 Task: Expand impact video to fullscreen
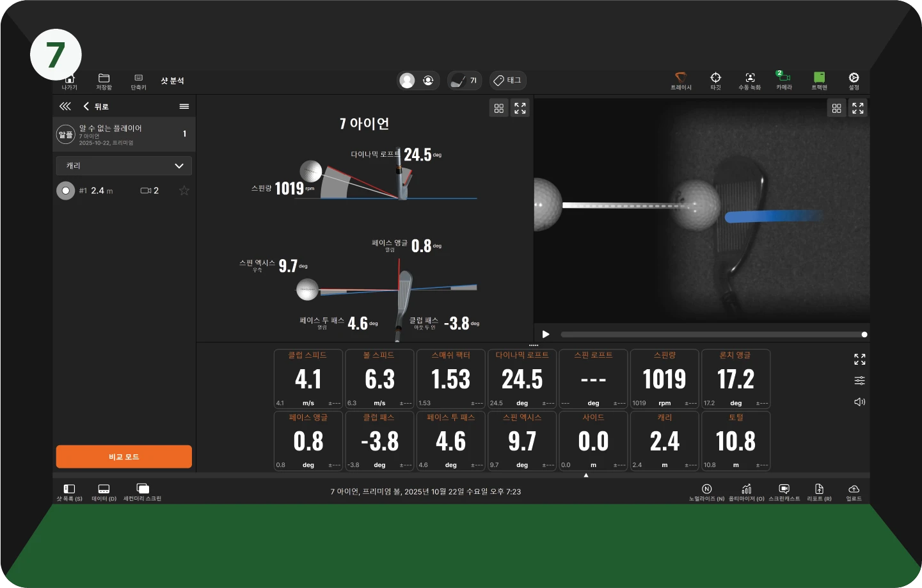(858, 108)
